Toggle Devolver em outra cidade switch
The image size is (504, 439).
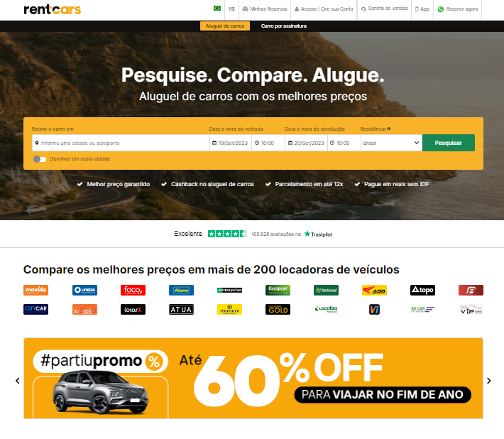tap(40, 159)
